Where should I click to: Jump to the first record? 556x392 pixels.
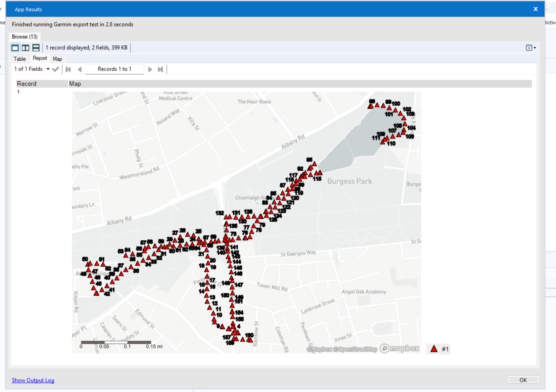pyautogui.click(x=68, y=69)
